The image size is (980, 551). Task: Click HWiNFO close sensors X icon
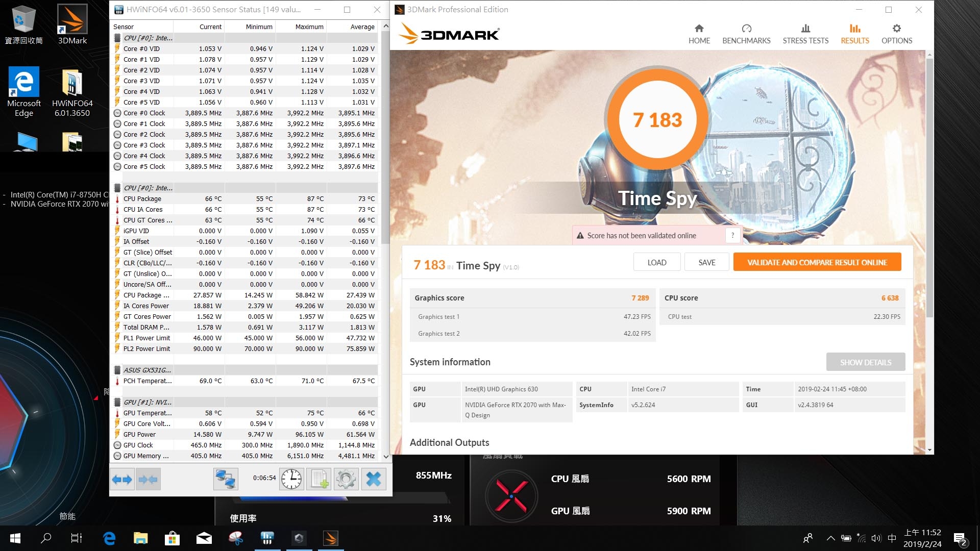pos(374,479)
